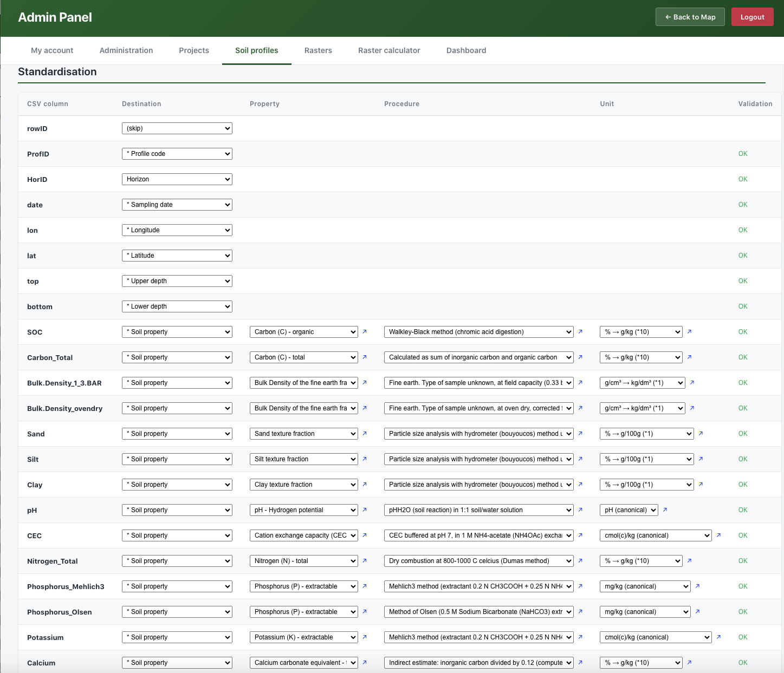This screenshot has height=673, width=784.
Task: Click the Back to Map button
Action: [690, 17]
